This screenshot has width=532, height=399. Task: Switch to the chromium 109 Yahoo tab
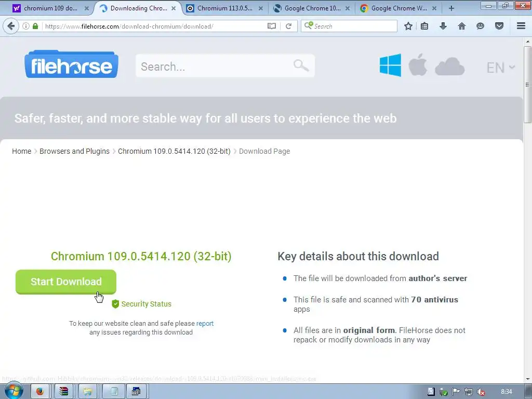(x=50, y=8)
